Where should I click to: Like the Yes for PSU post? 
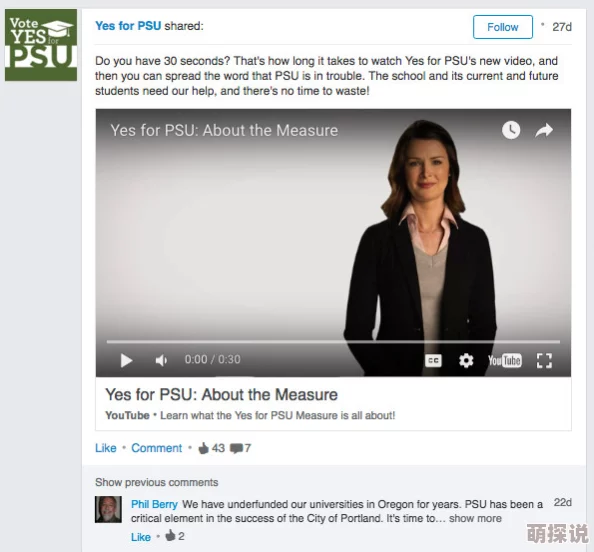106,448
